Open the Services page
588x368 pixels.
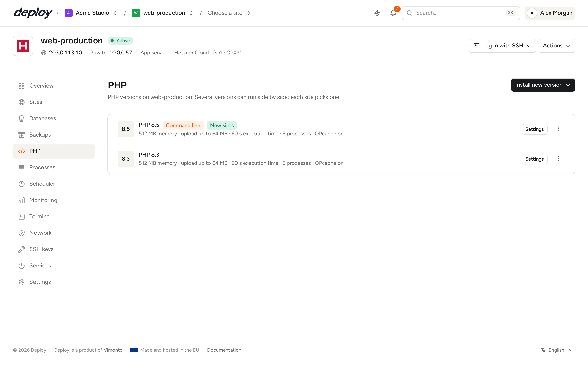54,266
